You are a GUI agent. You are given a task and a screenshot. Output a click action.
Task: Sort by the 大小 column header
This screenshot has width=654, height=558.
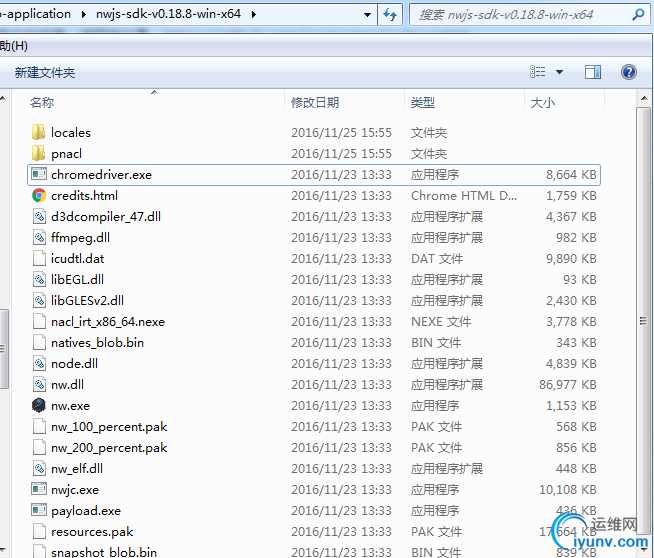pyautogui.click(x=543, y=102)
